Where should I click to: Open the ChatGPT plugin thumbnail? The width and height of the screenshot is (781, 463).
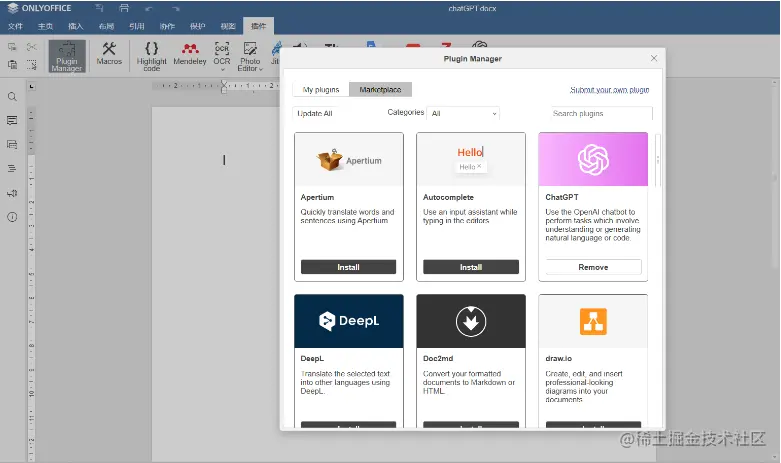pos(593,159)
